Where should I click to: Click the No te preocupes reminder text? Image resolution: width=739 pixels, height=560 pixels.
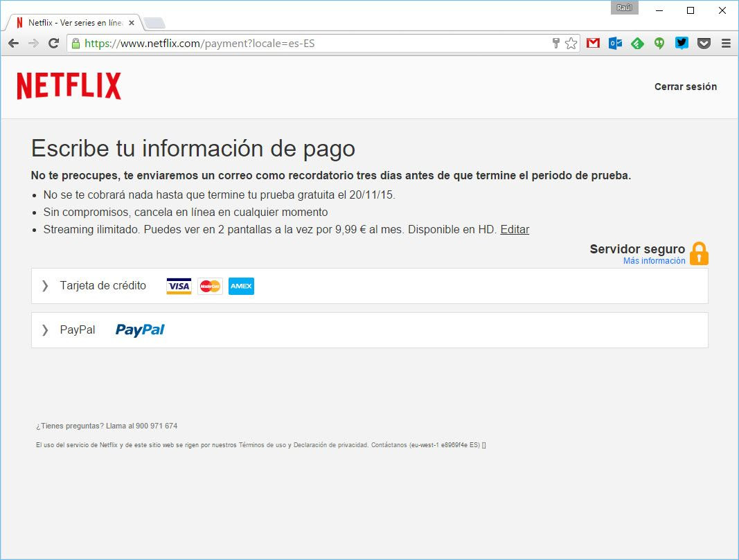point(331,175)
